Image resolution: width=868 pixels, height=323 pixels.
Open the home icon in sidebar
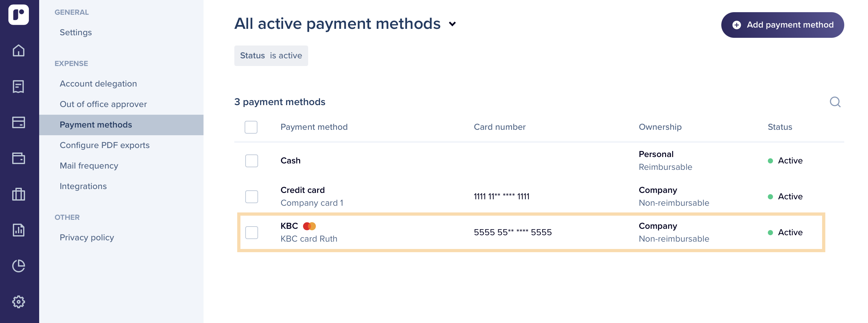(x=19, y=51)
